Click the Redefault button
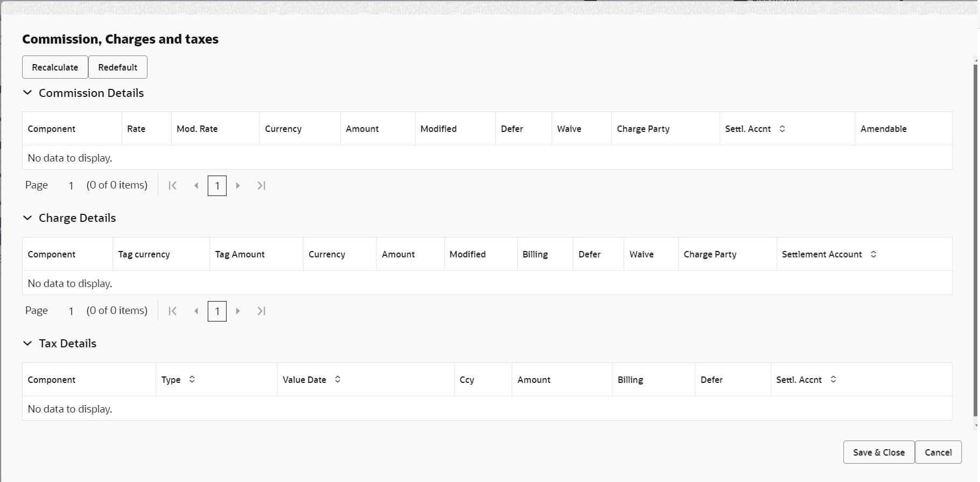The image size is (980, 482). pyautogui.click(x=118, y=67)
